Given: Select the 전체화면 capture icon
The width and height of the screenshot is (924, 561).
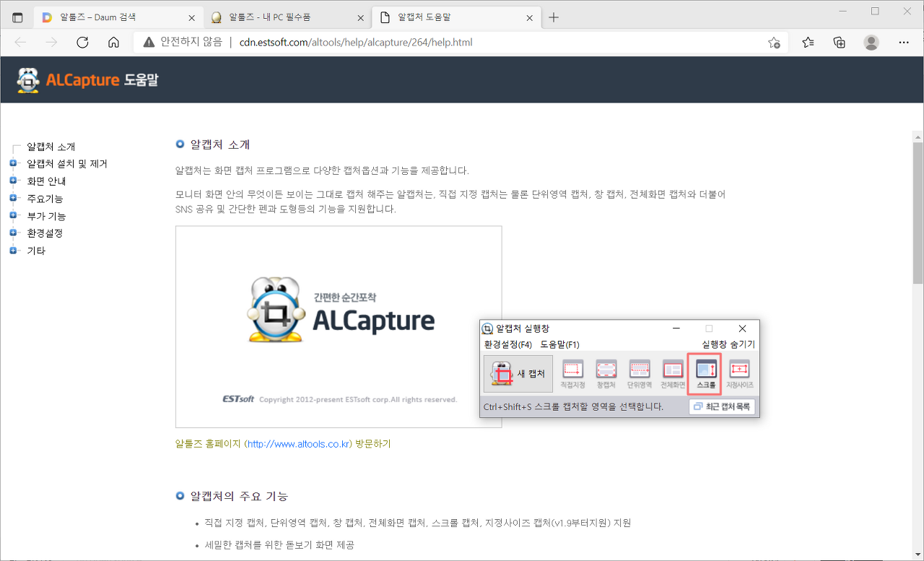Looking at the screenshot, I should 673,374.
